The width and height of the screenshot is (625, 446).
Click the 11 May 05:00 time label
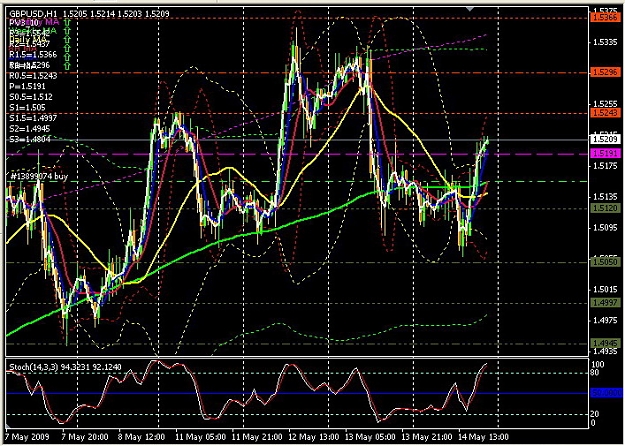click(x=201, y=437)
